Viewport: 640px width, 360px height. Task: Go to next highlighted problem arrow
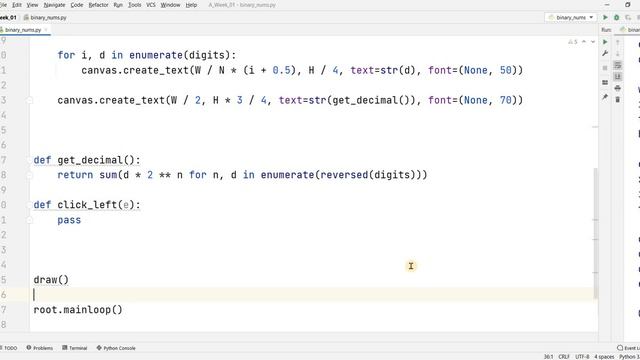(593, 42)
